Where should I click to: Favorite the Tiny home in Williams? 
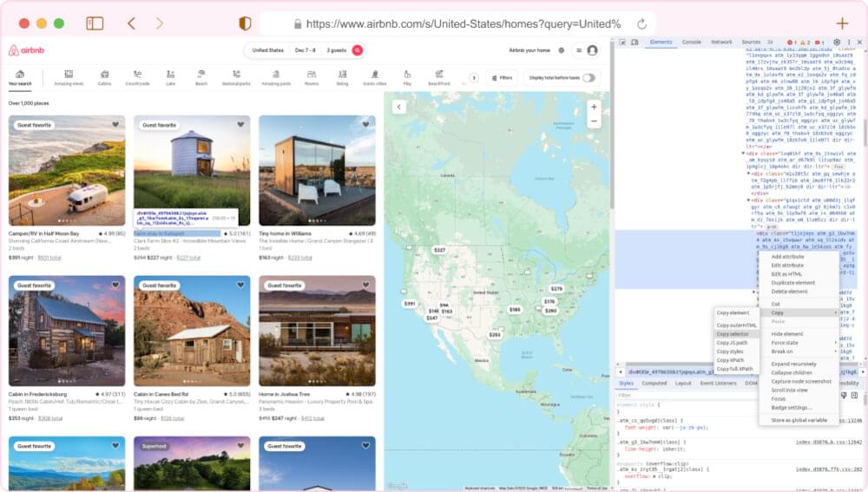coord(366,125)
